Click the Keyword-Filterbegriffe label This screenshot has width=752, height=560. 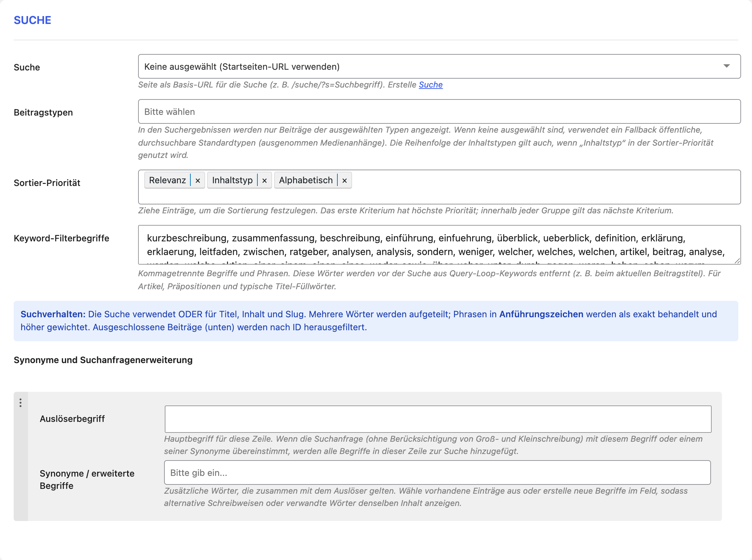tap(62, 238)
